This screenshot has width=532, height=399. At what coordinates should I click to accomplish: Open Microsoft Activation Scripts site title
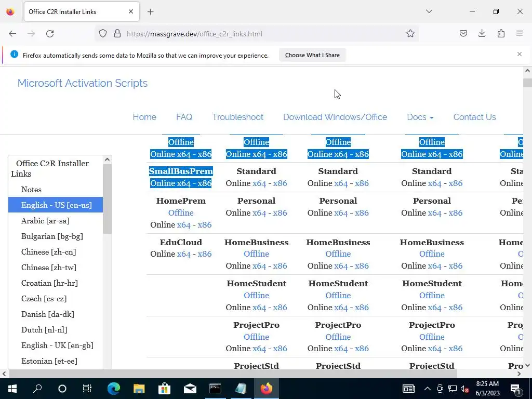click(x=83, y=83)
